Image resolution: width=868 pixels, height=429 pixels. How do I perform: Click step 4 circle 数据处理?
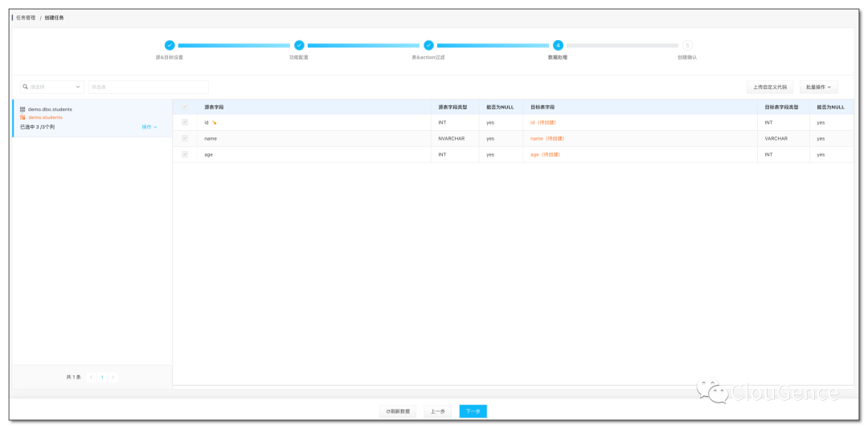coord(558,46)
